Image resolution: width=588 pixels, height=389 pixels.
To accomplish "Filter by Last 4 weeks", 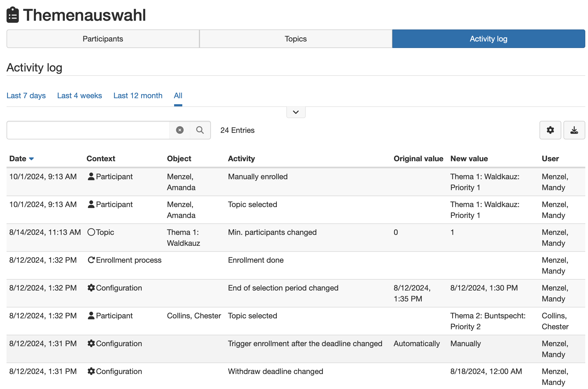I will 80,95.
